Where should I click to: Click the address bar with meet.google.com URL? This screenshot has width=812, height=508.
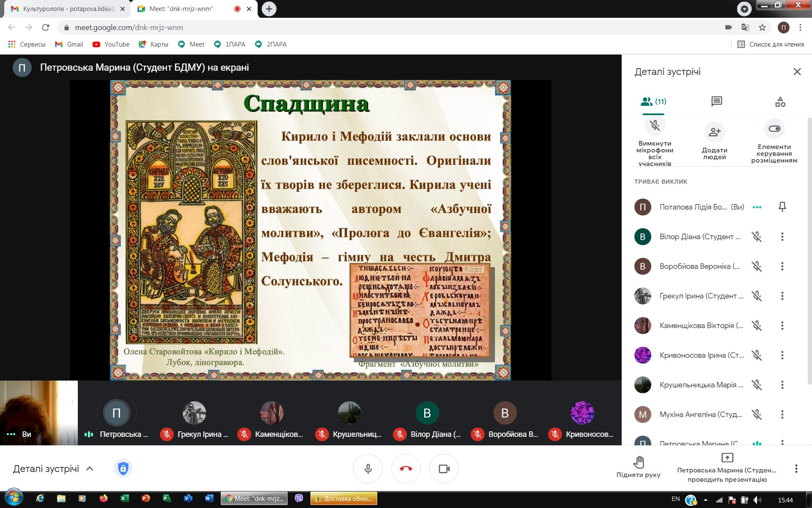[389, 28]
